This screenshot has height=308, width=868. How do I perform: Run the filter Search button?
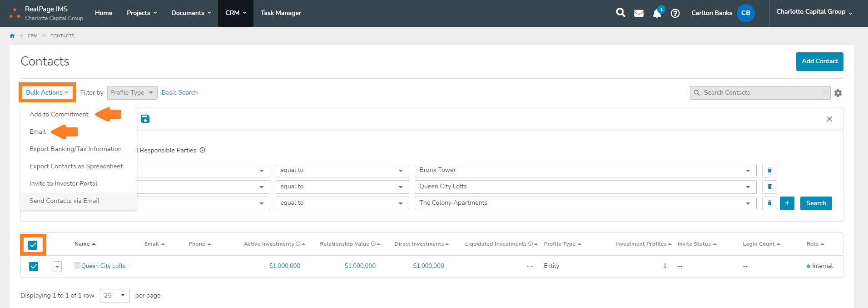coord(816,203)
